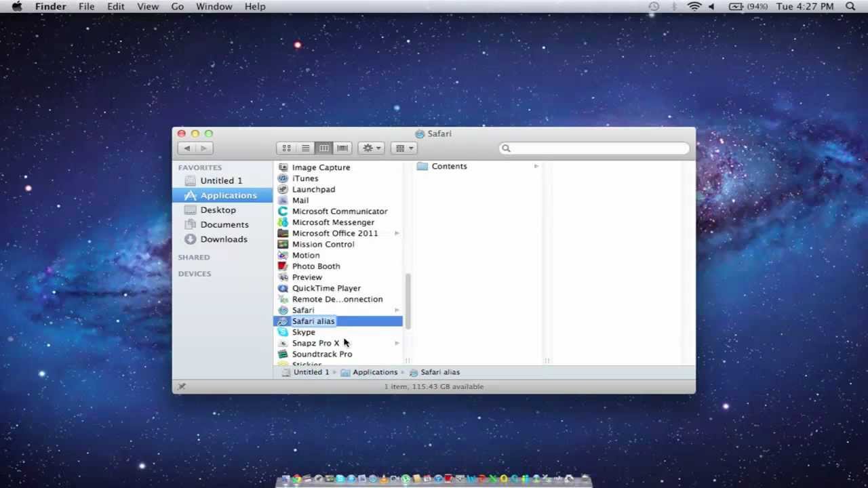868x488 pixels.
Task: Click the Snapz Pro X icon
Action: click(x=283, y=343)
